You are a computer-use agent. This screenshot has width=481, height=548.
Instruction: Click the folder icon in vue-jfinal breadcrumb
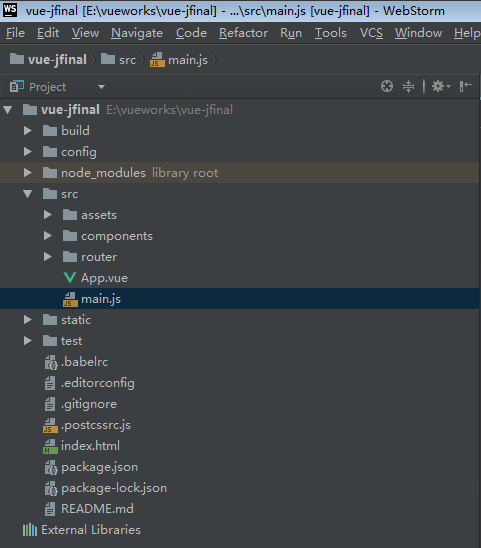pyautogui.click(x=17, y=59)
